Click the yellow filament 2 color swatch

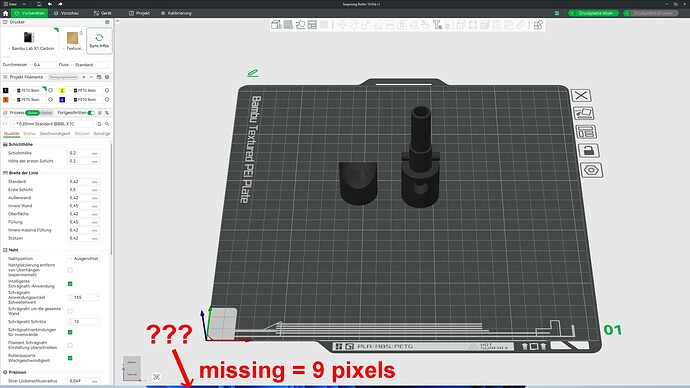tap(62, 90)
